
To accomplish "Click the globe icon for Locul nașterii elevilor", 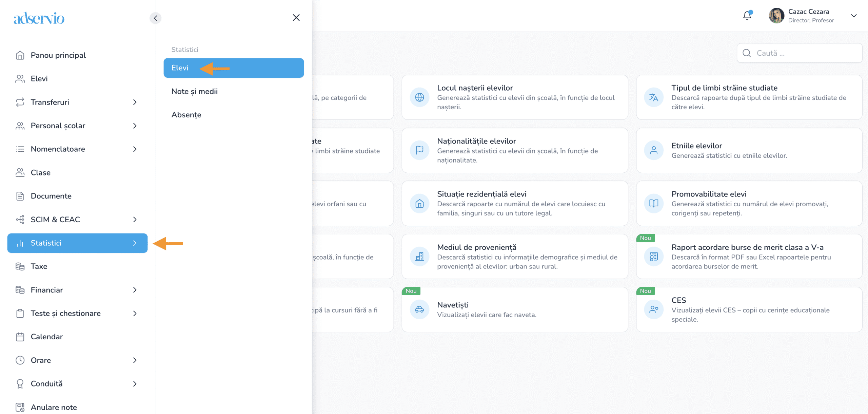I will pyautogui.click(x=419, y=97).
